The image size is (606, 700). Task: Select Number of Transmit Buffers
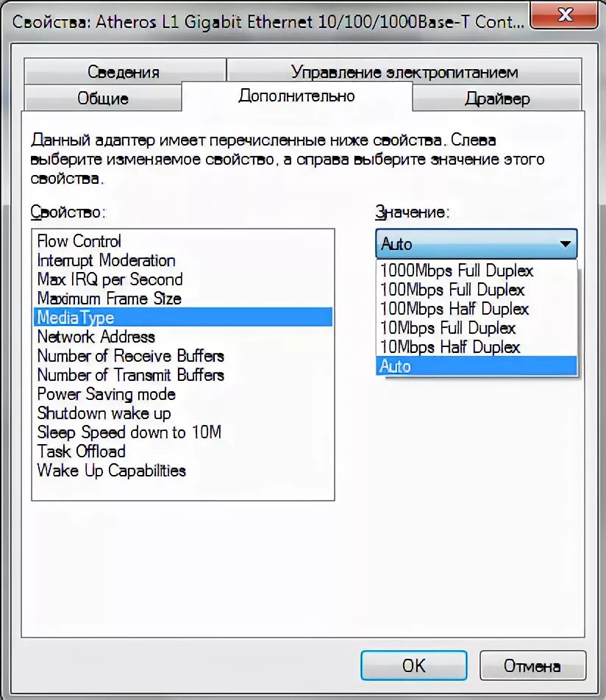click(183, 375)
